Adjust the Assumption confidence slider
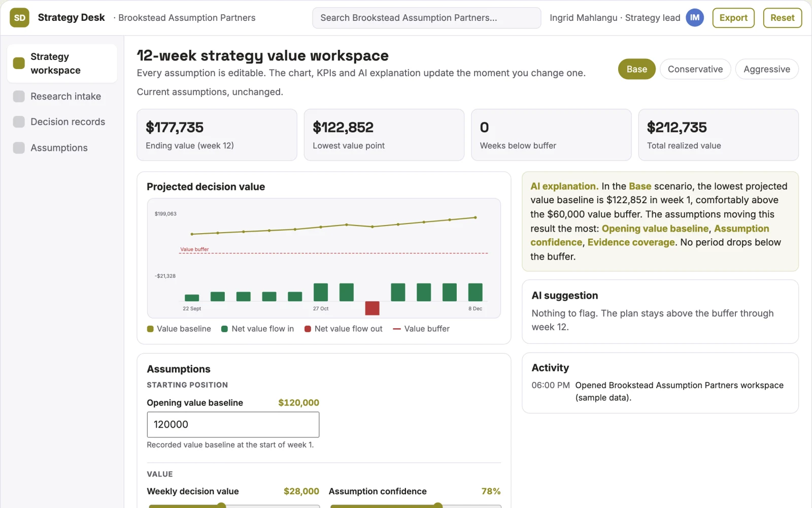Screen dimensions: 812x508 point(416,505)
